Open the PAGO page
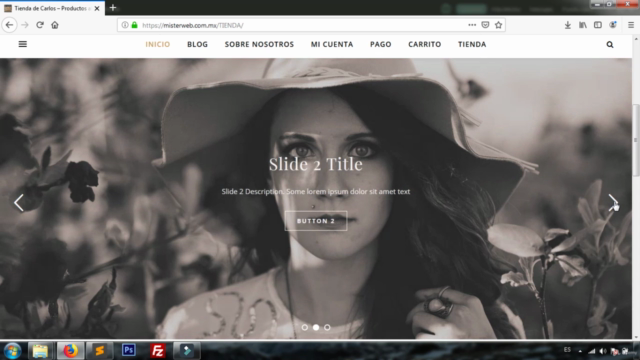This screenshot has width=640, height=360. click(x=381, y=44)
